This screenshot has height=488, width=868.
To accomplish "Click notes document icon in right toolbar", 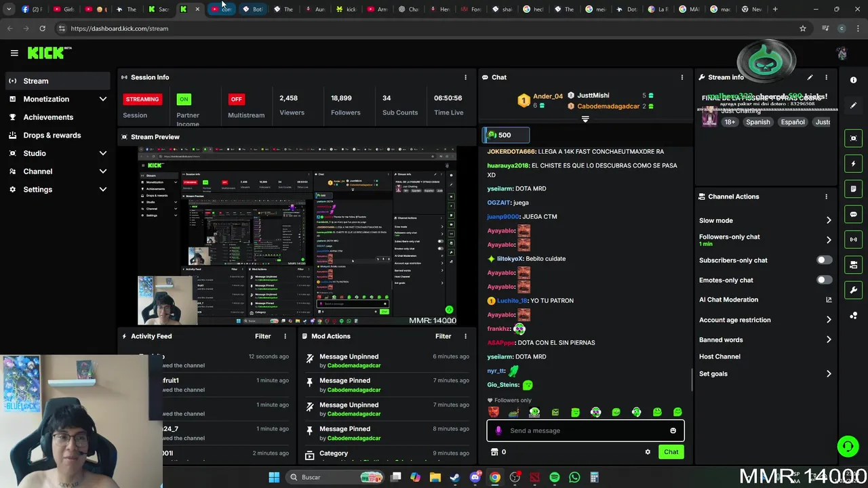I will pos(853,189).
